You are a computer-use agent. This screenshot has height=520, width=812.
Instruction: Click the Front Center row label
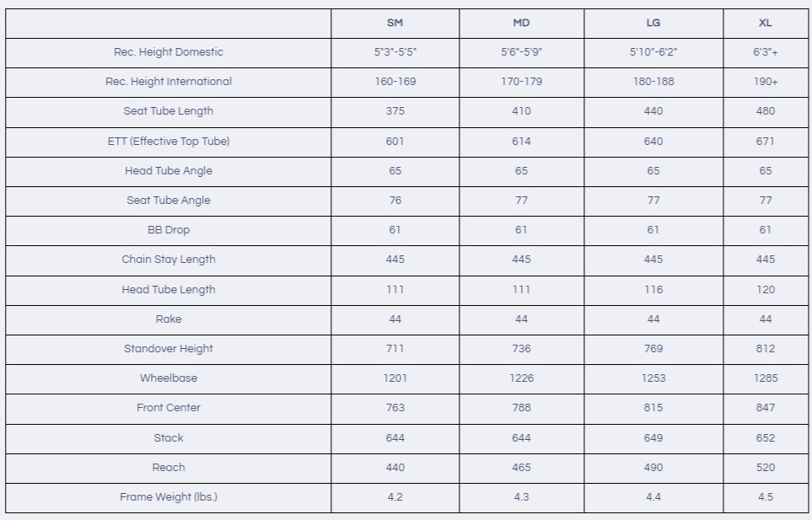coord(169,408)
